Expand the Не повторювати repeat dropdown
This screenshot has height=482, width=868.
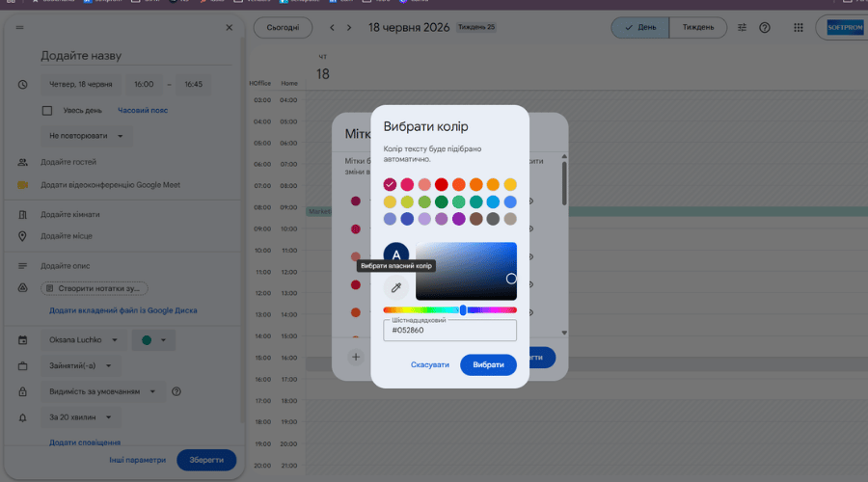click(87, 136)
